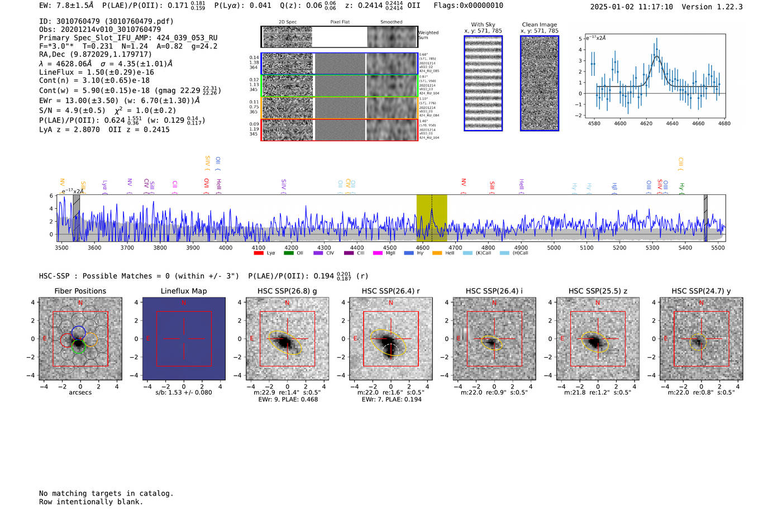Open the HSC SSP g-band image
This screenshot has width=782, height=532.
click(287, 339)
